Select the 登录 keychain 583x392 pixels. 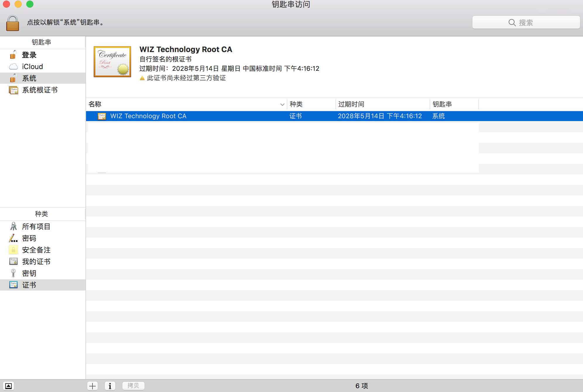click(29, 55)
